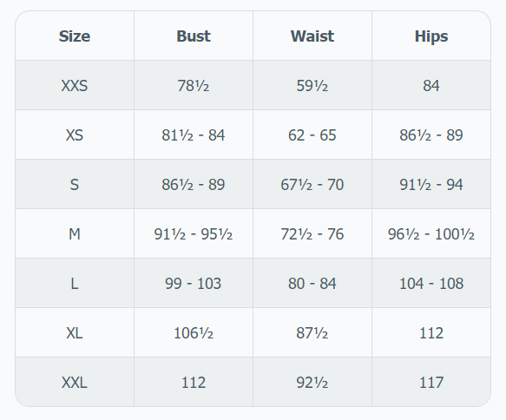This screenshot has width=506, height=420.
Task: Select the 91½ - 95½ bust cell
Action: 194,234
